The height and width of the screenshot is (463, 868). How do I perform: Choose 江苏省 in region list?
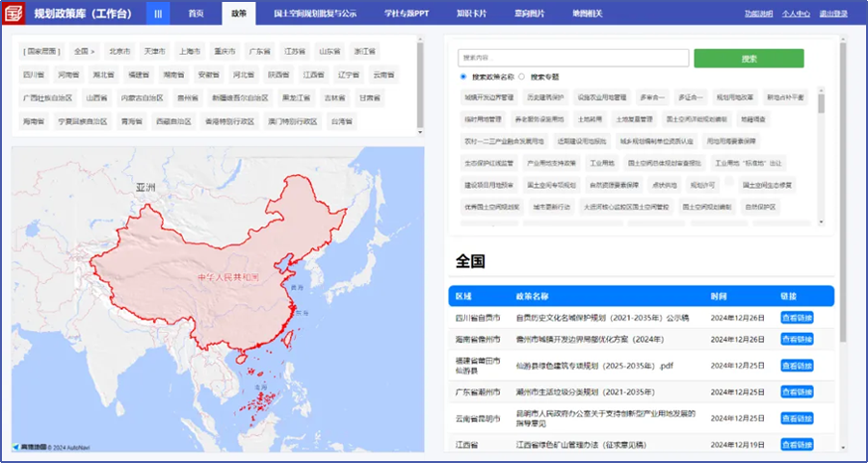295,51
